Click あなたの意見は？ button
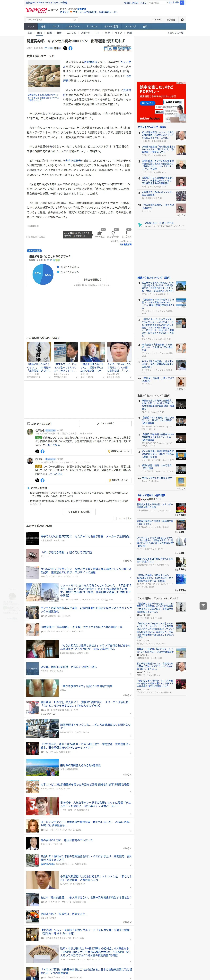 tap(93, 280)
